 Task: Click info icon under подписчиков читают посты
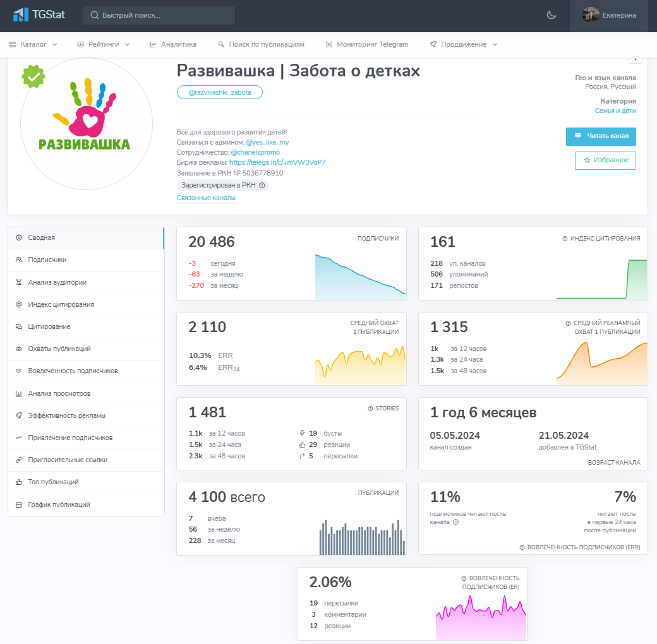(455, 522)
